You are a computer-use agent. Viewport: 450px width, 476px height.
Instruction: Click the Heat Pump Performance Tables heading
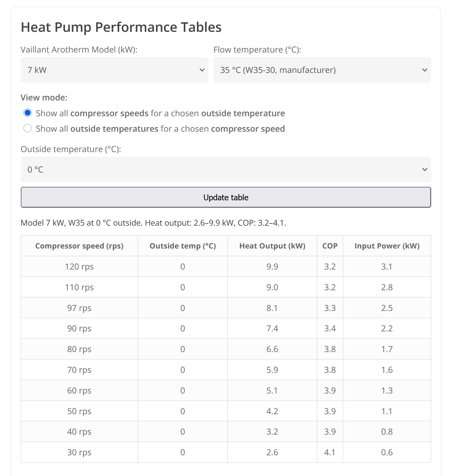click(x=121, y=27)
